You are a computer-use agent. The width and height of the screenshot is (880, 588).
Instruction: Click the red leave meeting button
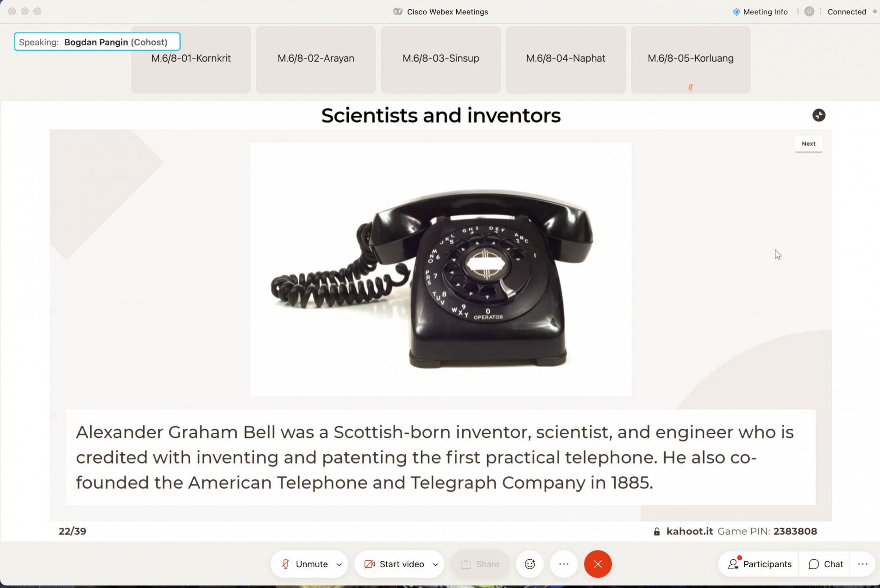[597, 564]
